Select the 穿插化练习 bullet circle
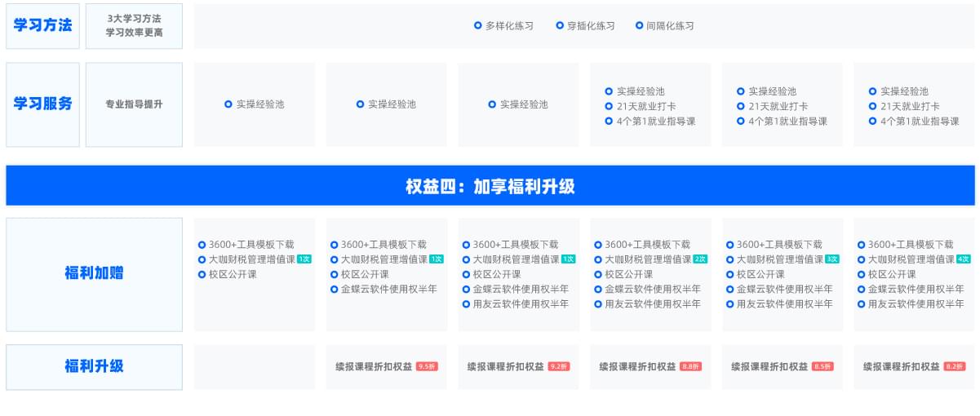This screenshot has width=980, height=416. pos(560,26)
